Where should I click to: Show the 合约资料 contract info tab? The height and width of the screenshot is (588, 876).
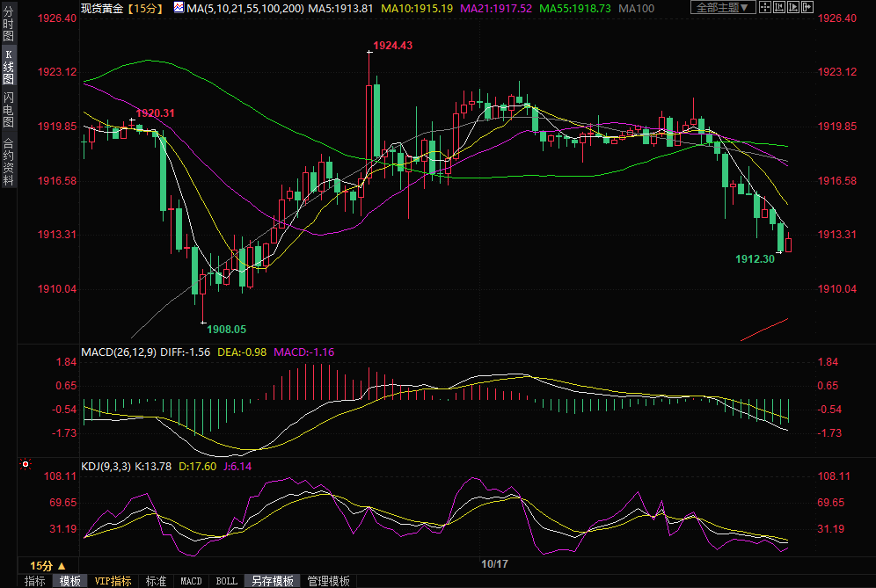pos(8,162)
